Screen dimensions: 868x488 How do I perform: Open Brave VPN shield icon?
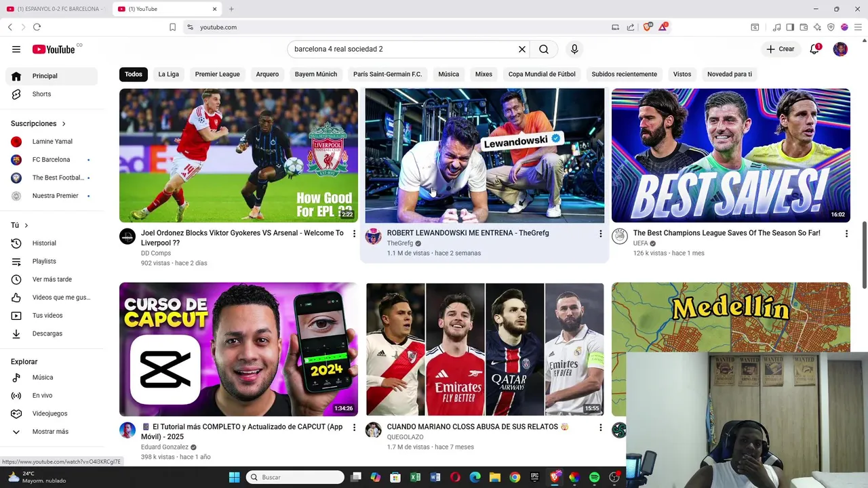pos(831,27)
